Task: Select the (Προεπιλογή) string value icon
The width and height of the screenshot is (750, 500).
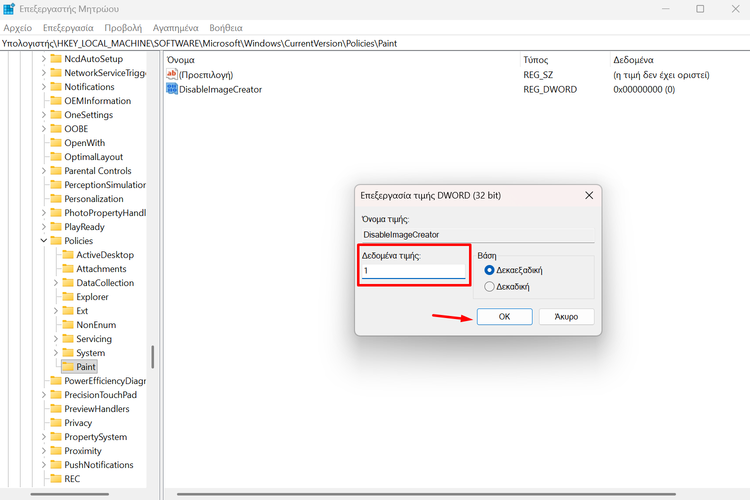Action: pos(172,74)
